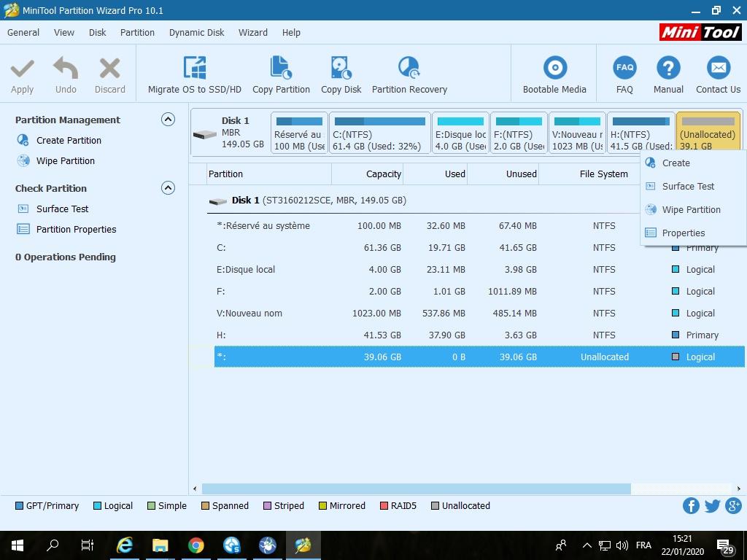Choose Wipe Partition in the sidebar
The image size is (747, 560).
click(65, 161)
